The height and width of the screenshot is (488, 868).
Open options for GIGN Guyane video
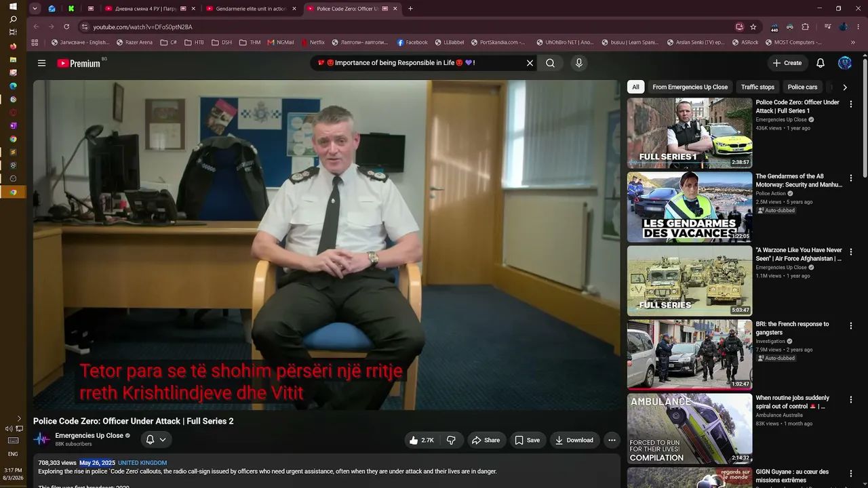[x=851, y=473]
